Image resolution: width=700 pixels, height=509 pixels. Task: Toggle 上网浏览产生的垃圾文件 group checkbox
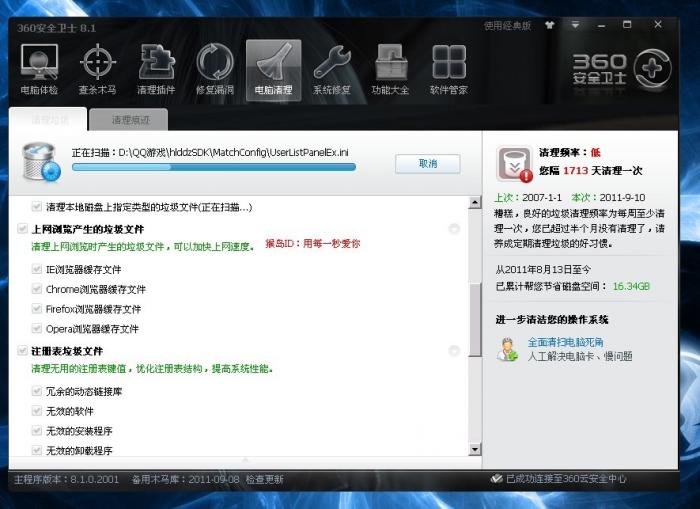(22, 229)
